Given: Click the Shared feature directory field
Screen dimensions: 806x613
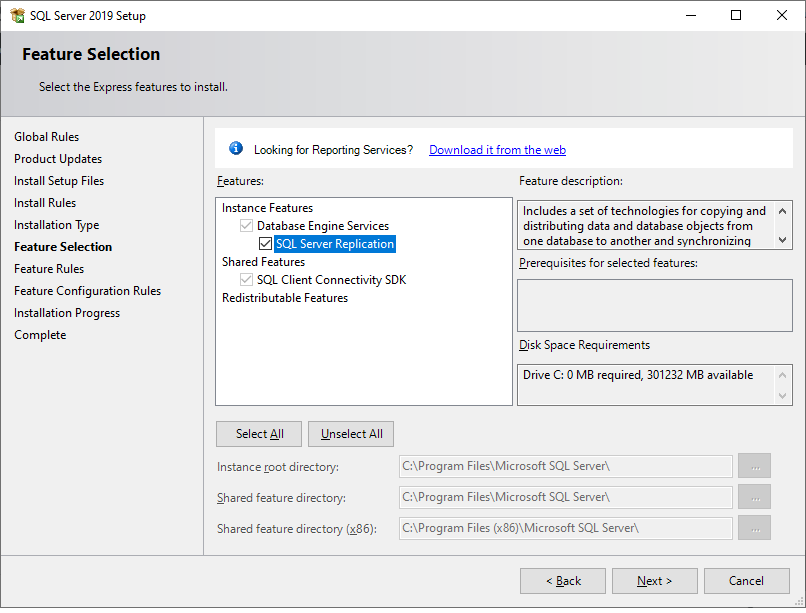Looking at the screenshot, I should tap(565, 497).
